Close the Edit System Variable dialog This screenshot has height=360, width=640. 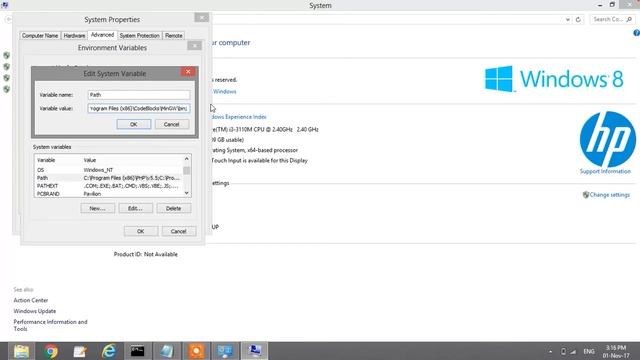(x=188, y=72)
